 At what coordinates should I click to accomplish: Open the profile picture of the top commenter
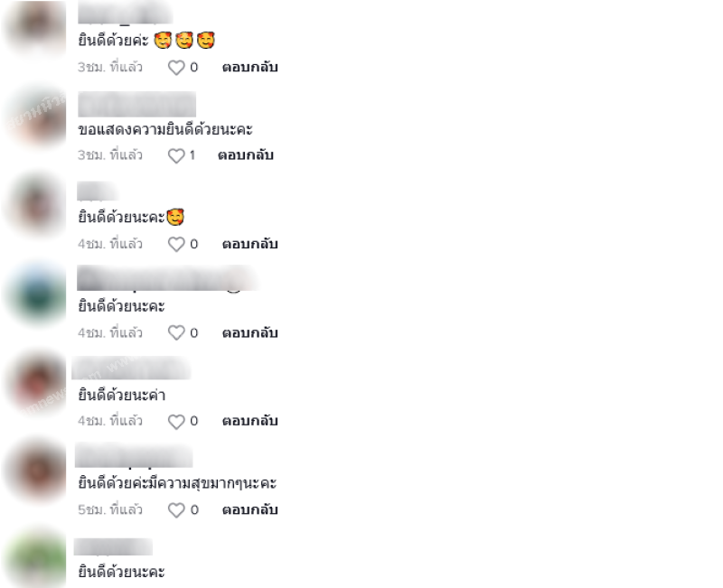tap(37, 27)
